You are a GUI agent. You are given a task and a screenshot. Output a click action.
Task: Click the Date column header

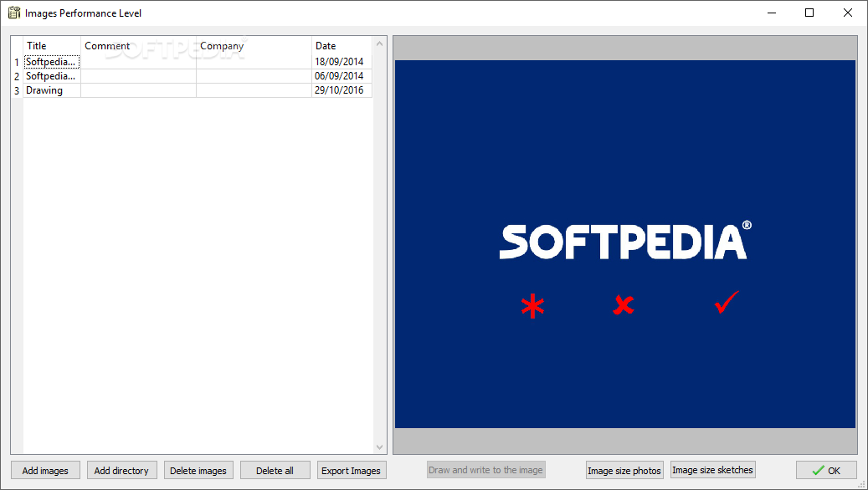tap(342, 46)
